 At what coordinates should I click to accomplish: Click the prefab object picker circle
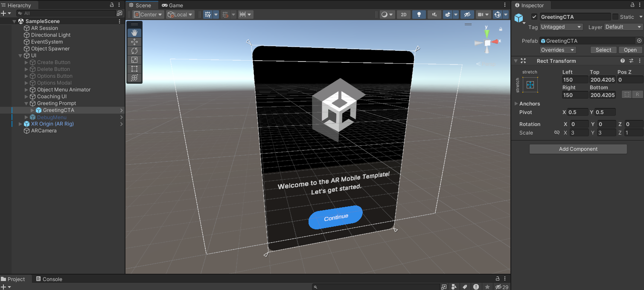[639, 41]
